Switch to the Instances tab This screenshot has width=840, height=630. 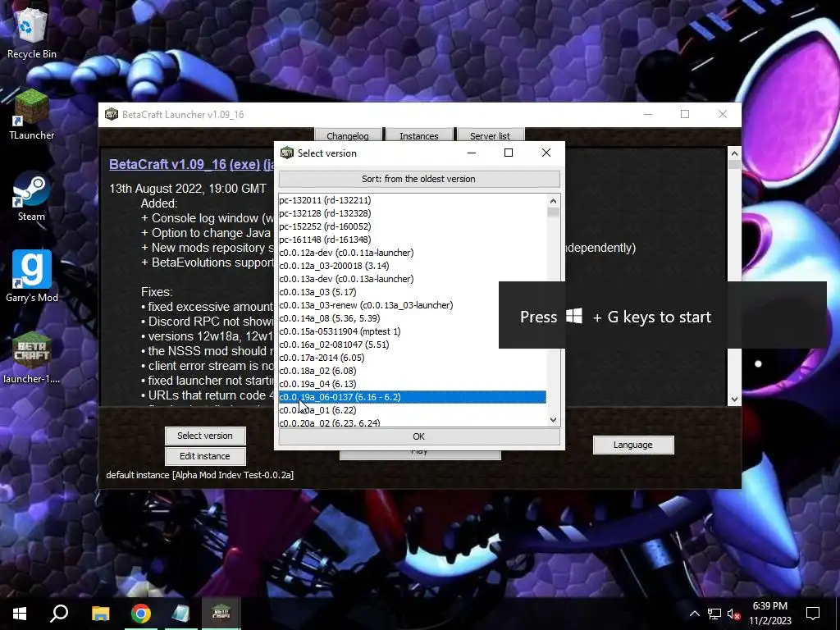[419, 135]
